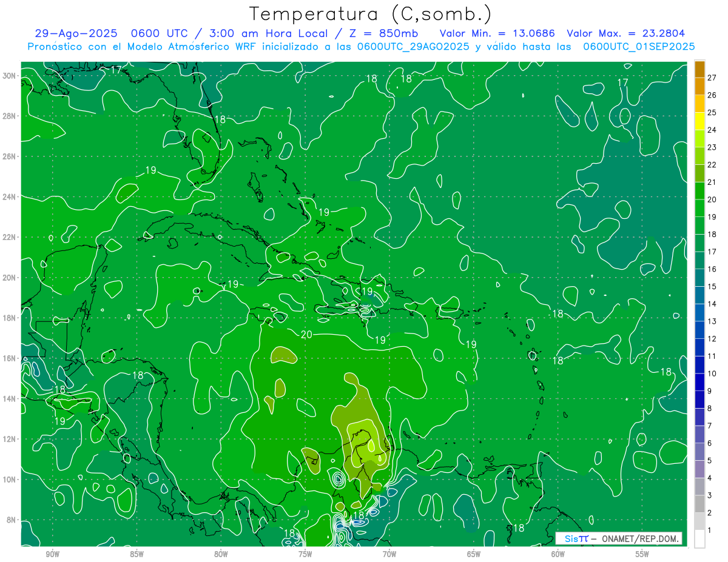
Task: Click the "Valor Min. = 13.0686" text
Action: 497,33
